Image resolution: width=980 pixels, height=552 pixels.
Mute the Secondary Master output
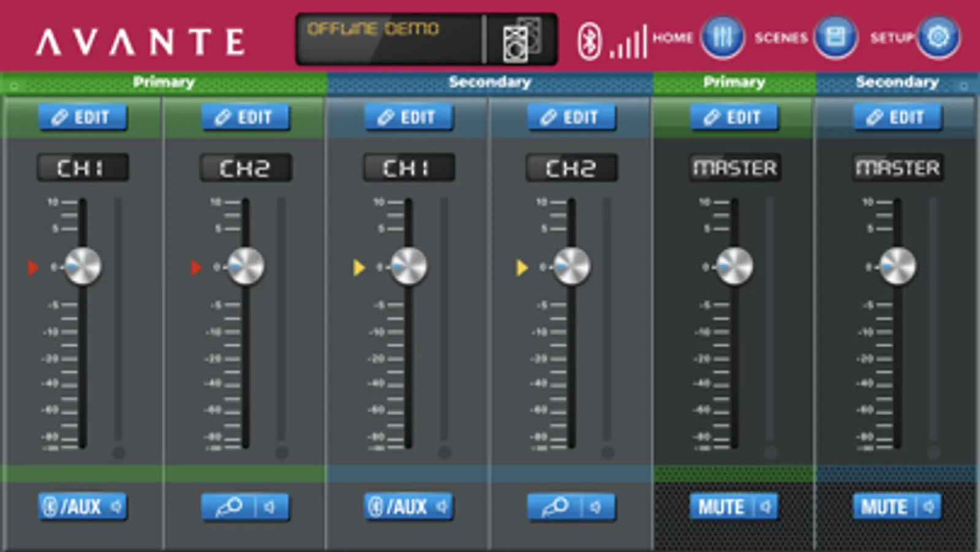pos(898,507)
